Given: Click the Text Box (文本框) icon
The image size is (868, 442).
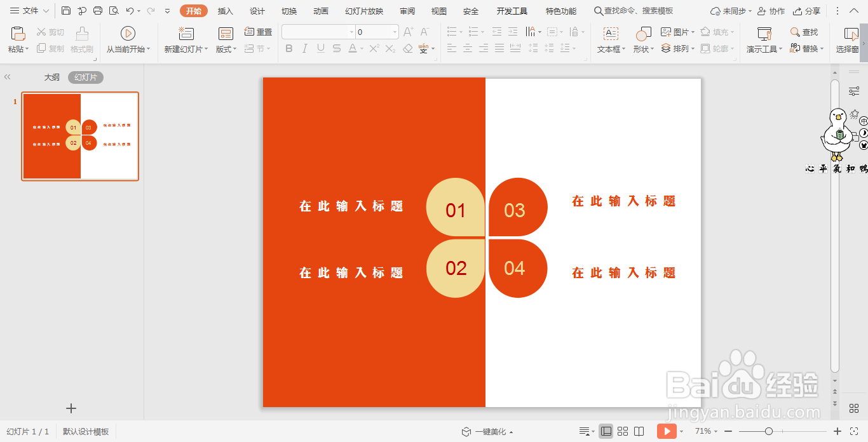Looking at the screenshot, I should click(x=611, y=34).
